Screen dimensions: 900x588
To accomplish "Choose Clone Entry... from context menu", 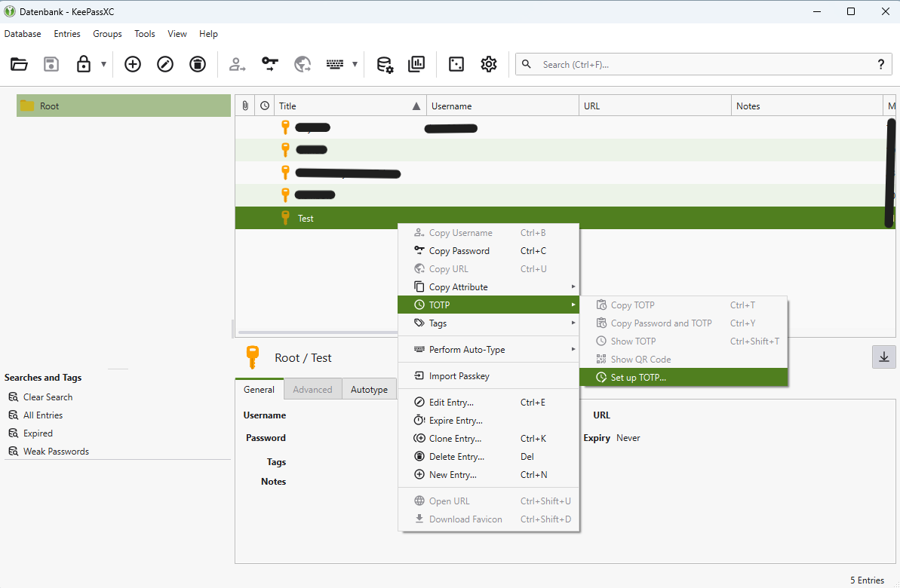I will pyautogui.click(x=455, y=439).
